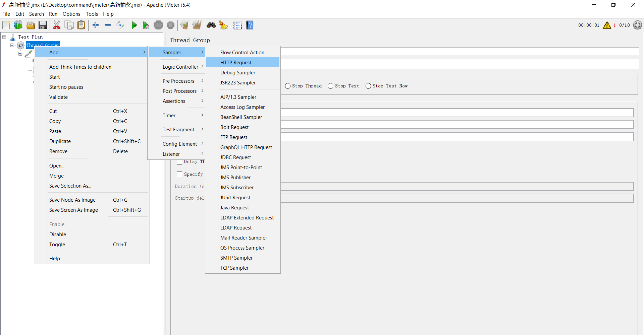The width and height of the screenshot is (644, 335).
Task: Collapse the Test Plan tree node
Action: (x=4, y=37)
